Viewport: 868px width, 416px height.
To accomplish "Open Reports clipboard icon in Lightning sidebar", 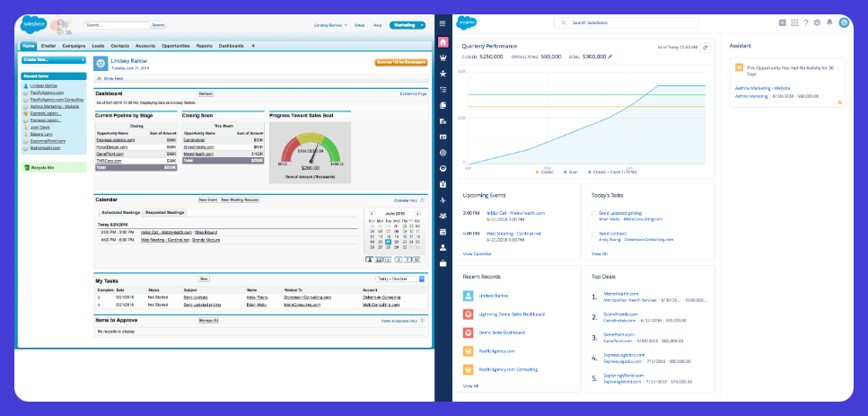I will 443,184.
